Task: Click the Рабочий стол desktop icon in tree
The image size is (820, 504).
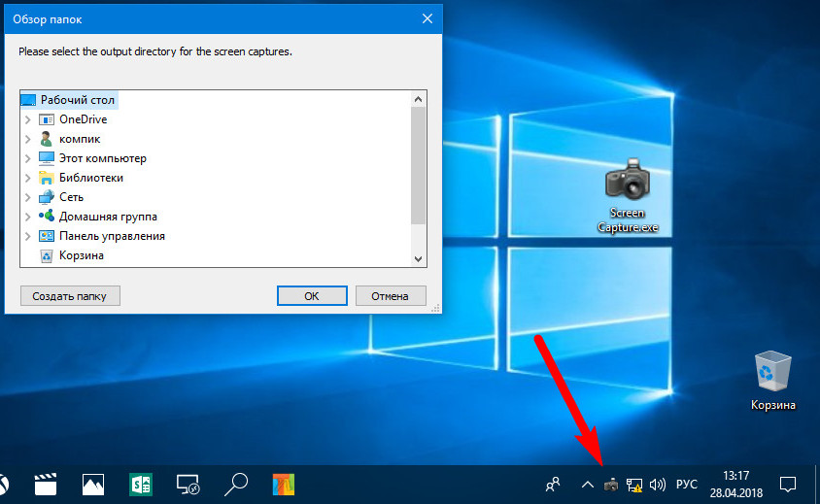Action: click(28, 100)
